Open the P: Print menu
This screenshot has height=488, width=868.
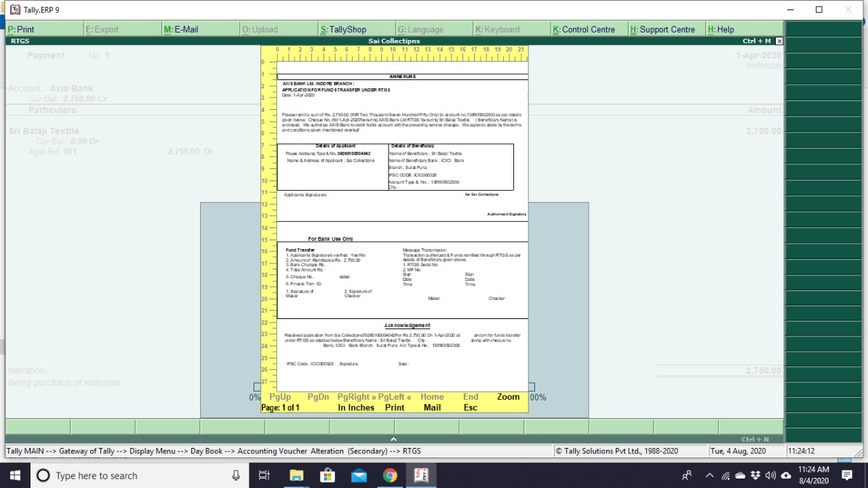click(22, 29)
